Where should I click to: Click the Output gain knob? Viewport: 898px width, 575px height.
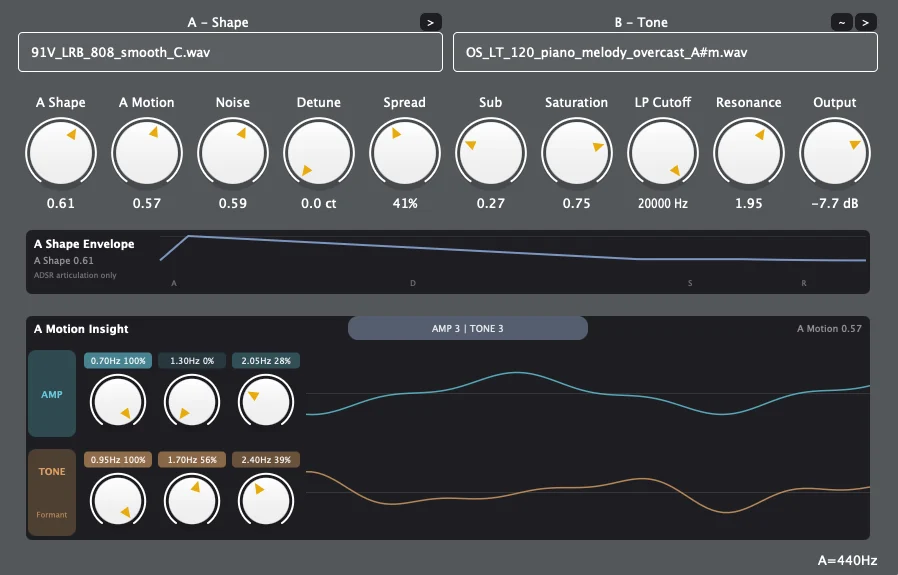(834, 153)
